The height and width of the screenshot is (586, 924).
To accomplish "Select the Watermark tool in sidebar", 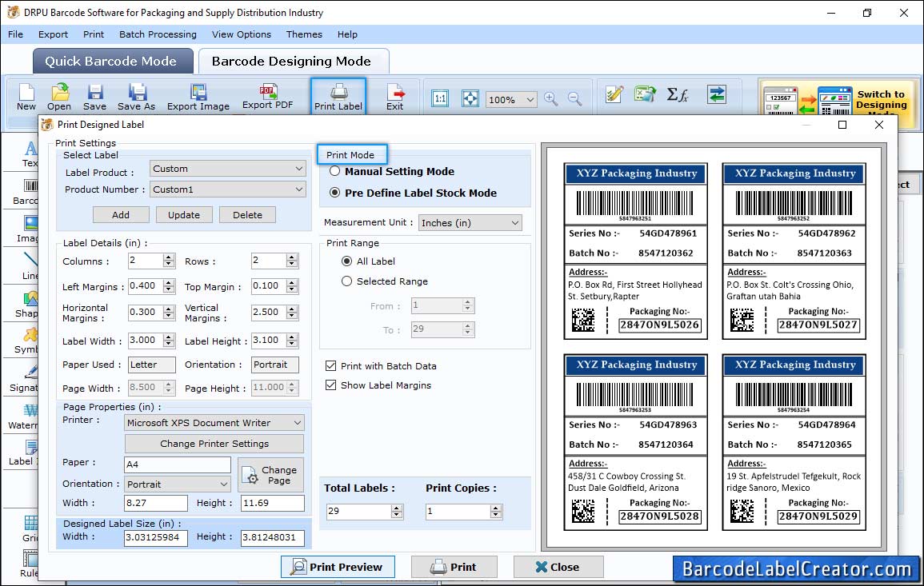I will [23, 416].
